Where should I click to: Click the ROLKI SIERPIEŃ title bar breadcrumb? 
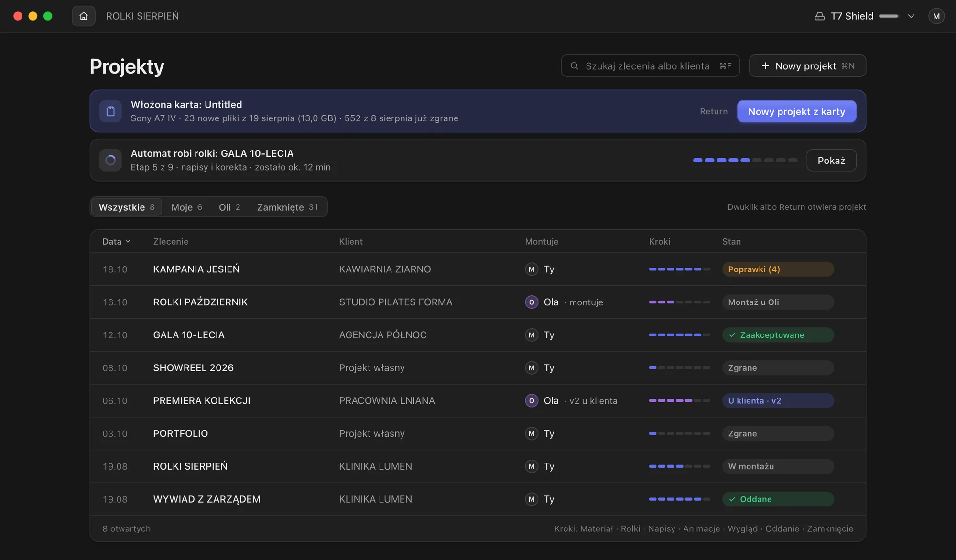point(142,16)
